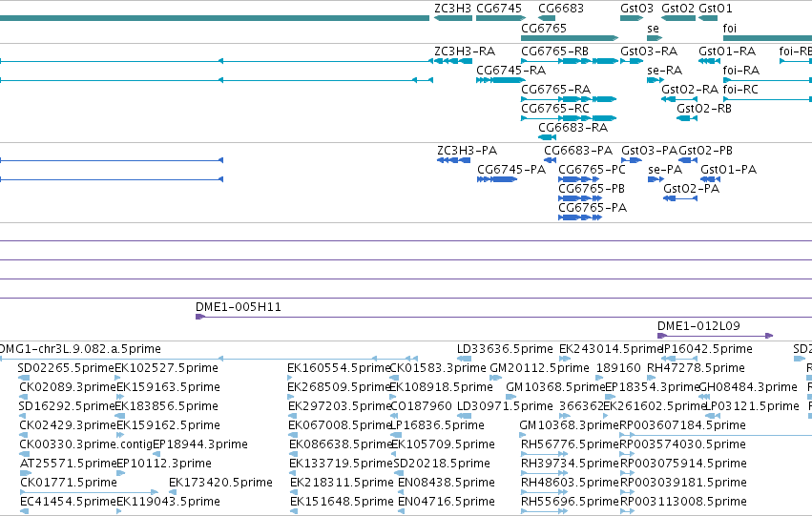
Task: Select the foi gene label
Action: 730,28
